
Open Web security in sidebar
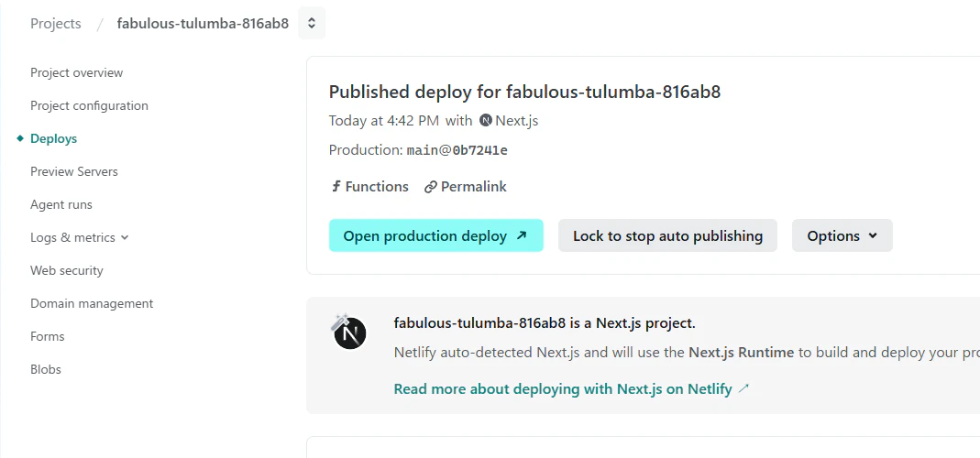67,270
